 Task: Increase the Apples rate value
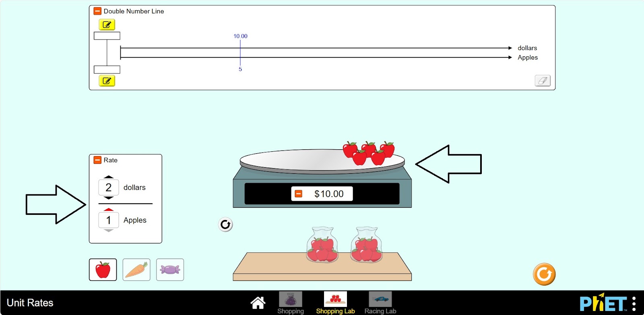109,210
